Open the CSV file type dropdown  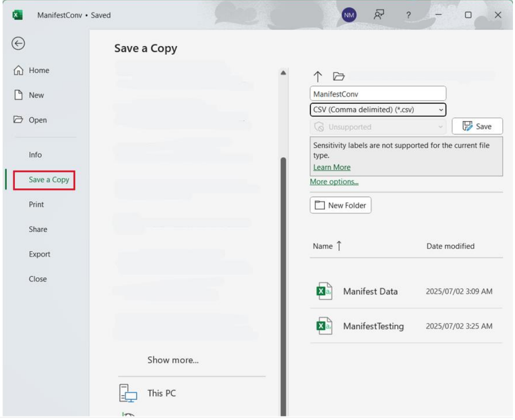(378, 110)
